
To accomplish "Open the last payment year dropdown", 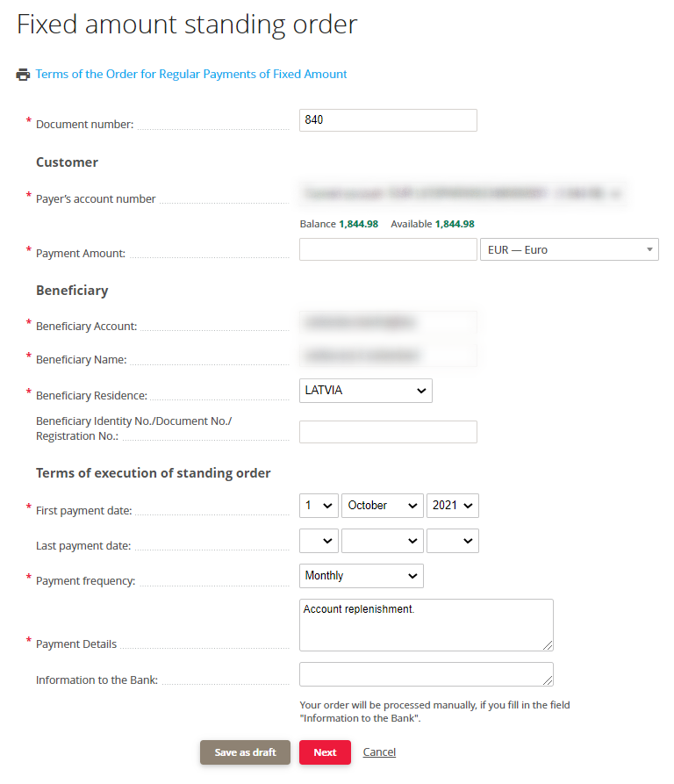I will tap(453, 541).
